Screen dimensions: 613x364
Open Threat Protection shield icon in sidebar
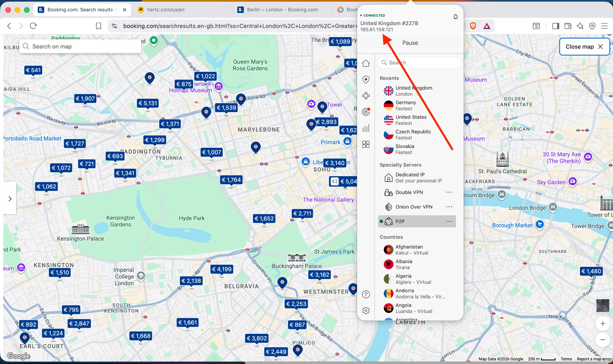pyautogui.click(x=366, y=79)
